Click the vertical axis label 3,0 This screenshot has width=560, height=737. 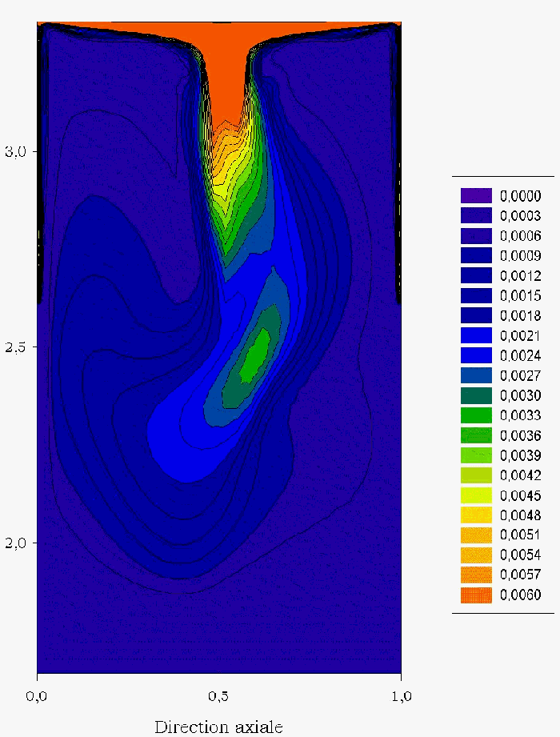pos(14,152)
